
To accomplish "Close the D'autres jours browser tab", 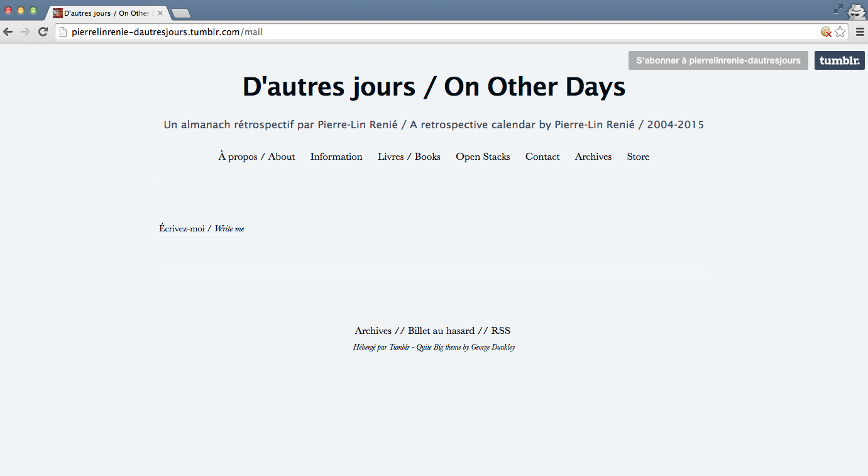I will [x=160, y=13].
